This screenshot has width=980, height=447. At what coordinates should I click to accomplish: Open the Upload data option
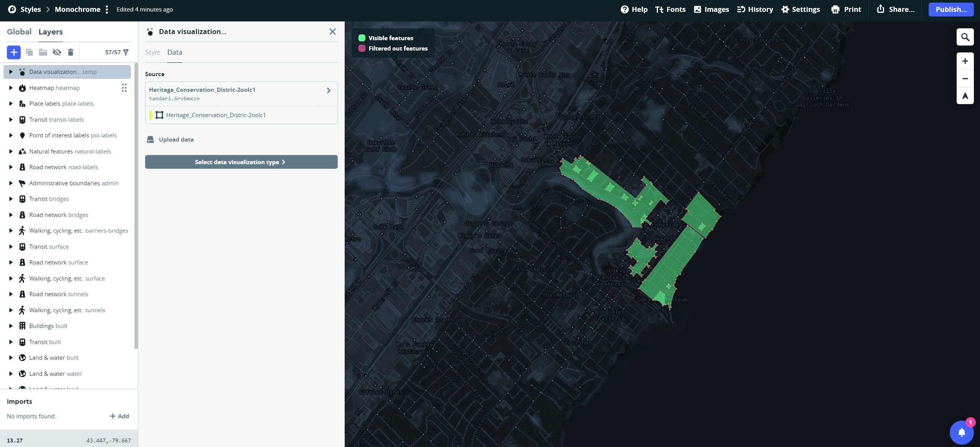click(x=170, y=139)
